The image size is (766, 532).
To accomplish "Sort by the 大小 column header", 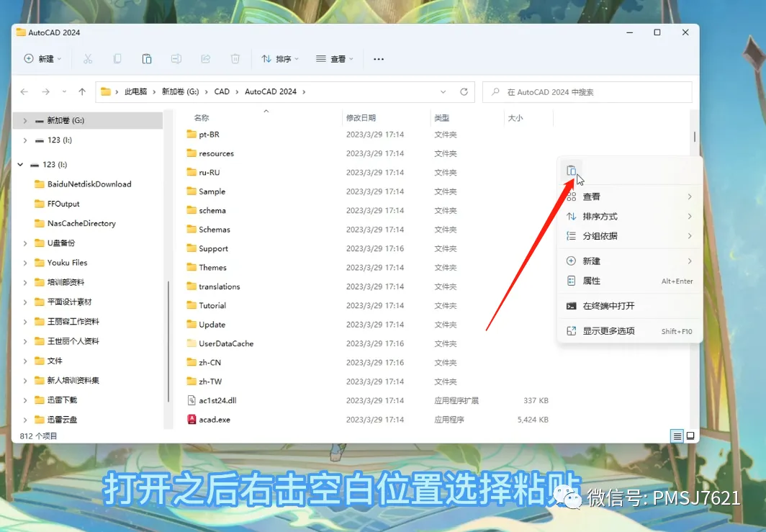I will 515,118.
